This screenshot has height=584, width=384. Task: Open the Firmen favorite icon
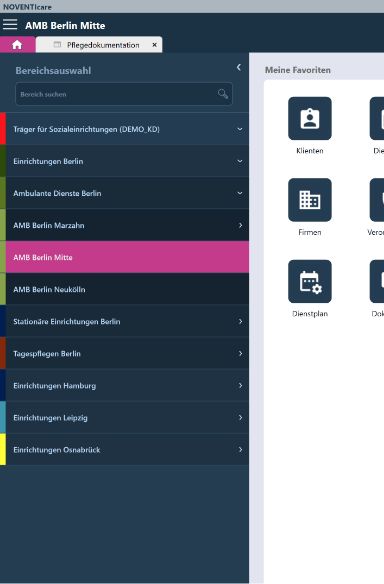310,200
